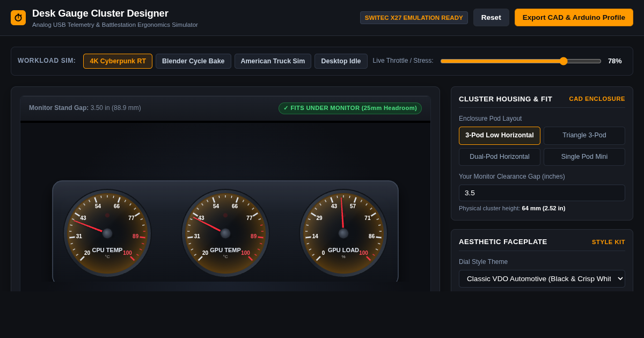The image size is (644, 338).
Task: Click the Monitor Stand Gap readout text
Action: (85, 108)
